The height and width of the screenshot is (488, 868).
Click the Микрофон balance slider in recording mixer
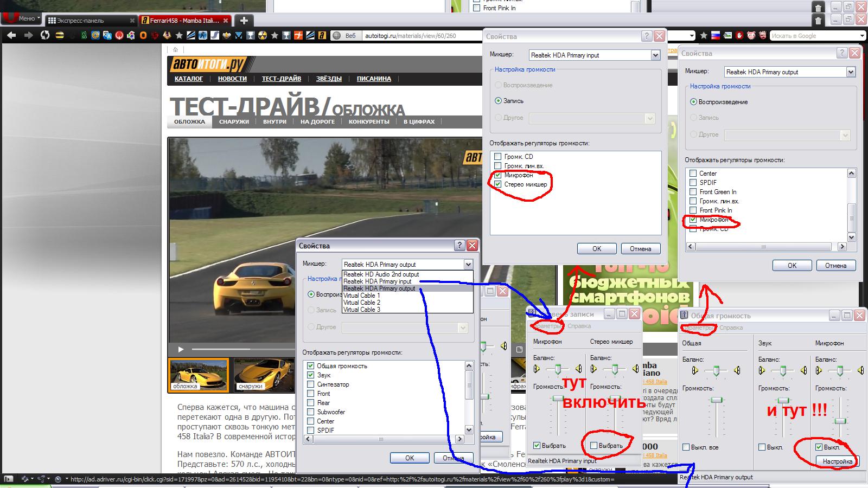pos(558,370)
